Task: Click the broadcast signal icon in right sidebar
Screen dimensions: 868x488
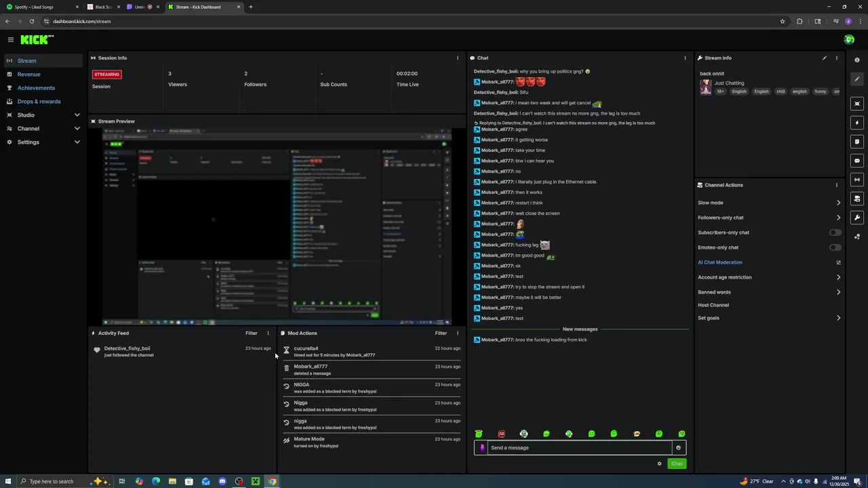Action: pyautogui.click(x=857, y=180)
